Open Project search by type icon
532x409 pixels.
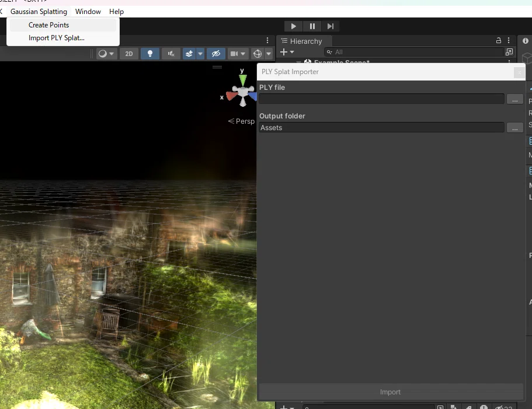[454, 407]
